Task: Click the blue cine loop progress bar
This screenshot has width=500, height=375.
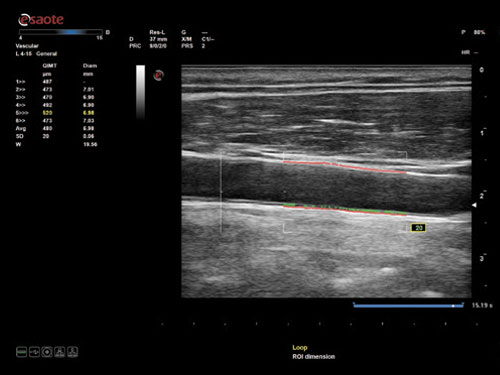Action: click(x=408, y=305)
